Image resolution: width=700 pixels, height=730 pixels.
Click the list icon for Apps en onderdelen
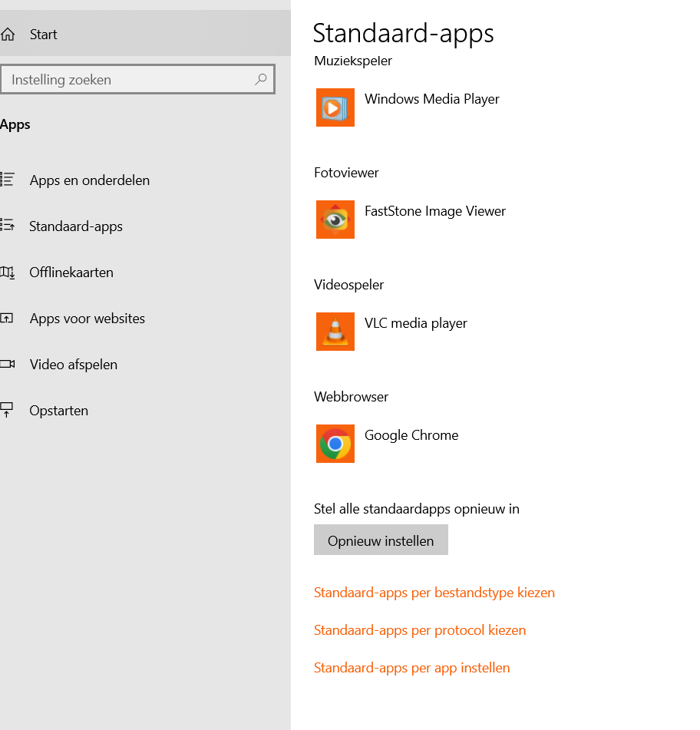point(8,180)
